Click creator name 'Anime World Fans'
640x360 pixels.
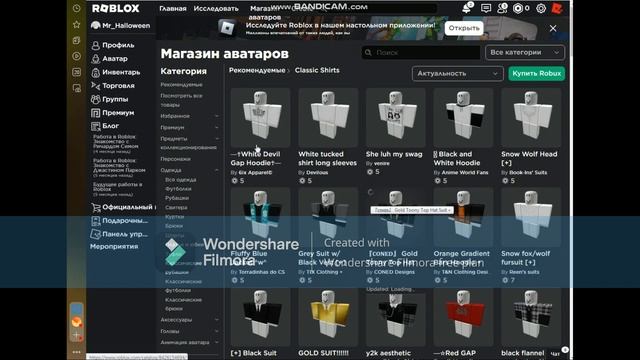[x=465, y=173]
